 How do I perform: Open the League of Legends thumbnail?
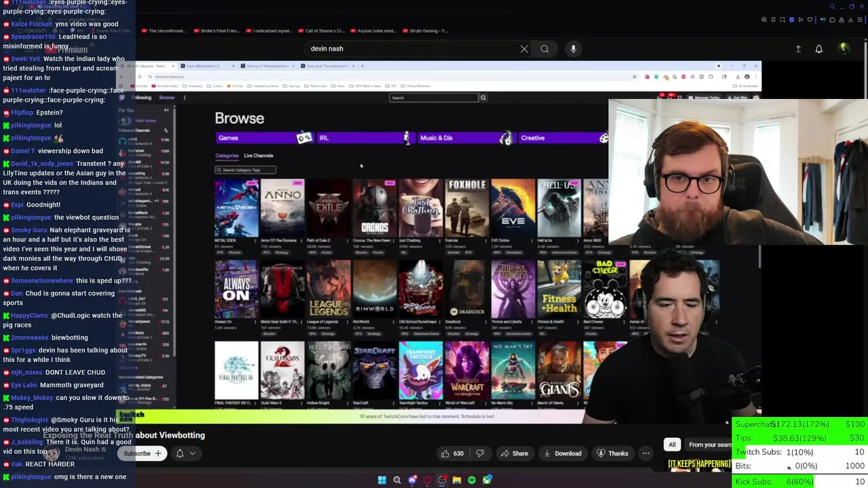pos(329,289)
